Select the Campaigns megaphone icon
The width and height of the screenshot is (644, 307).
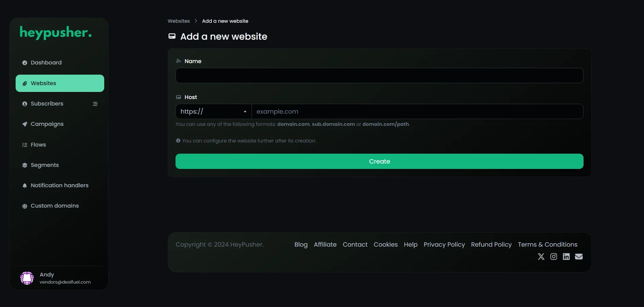pyautogui.click(x=24, y=124)
